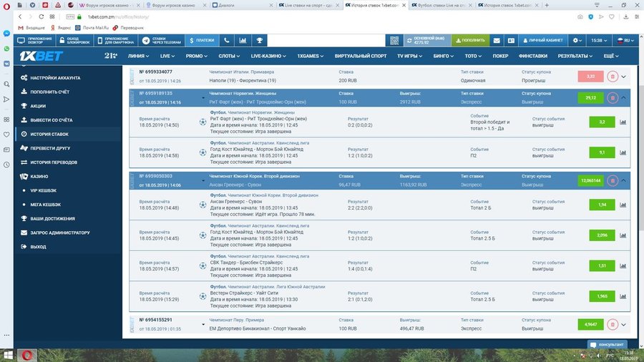644x362 pixels.
Task: Expand coupon № 6959334077 details
Action: click(x=623, y=77)
